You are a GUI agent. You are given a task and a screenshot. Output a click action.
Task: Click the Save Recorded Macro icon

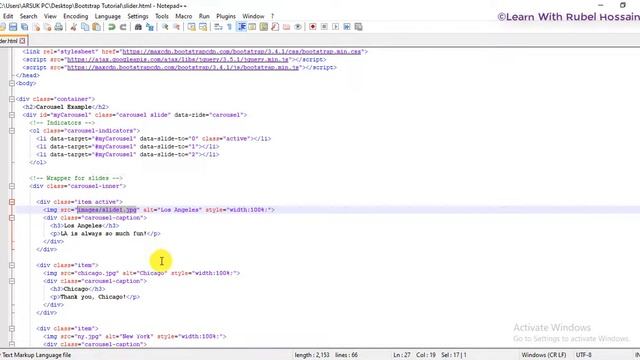click(x=358, y=27)
